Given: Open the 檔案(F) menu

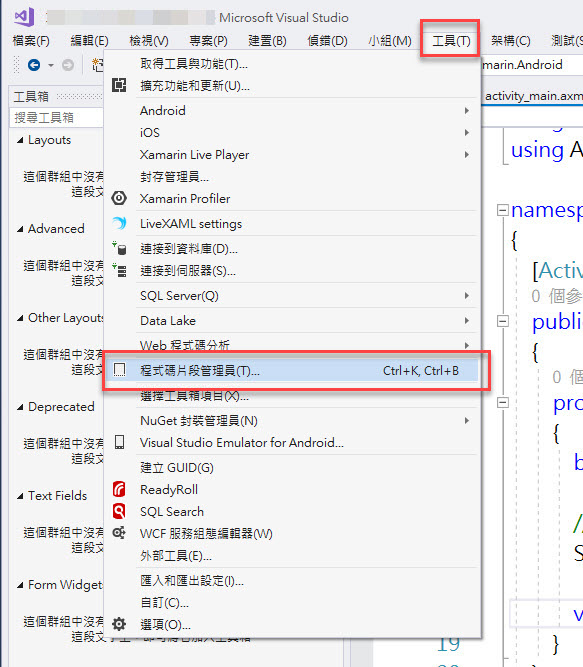Looking at the screenshot, I should tap(31, 41).
